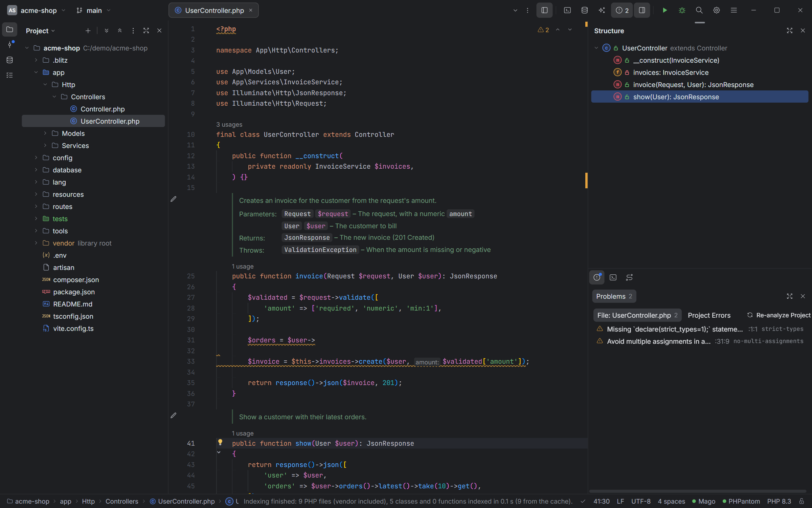Click Re-analyze Project button
The width and height of the screenshot is (812, 508).
click(779, 315)
